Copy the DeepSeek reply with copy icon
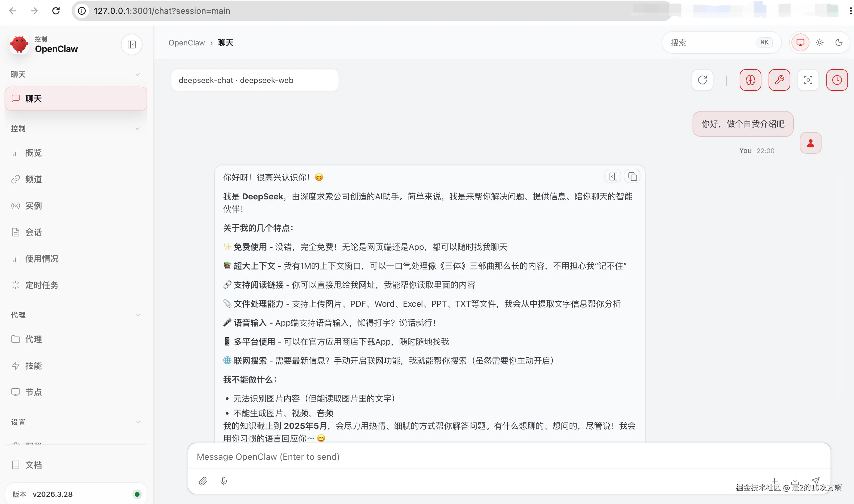This screenshot has height=504, width=854. 632,177
